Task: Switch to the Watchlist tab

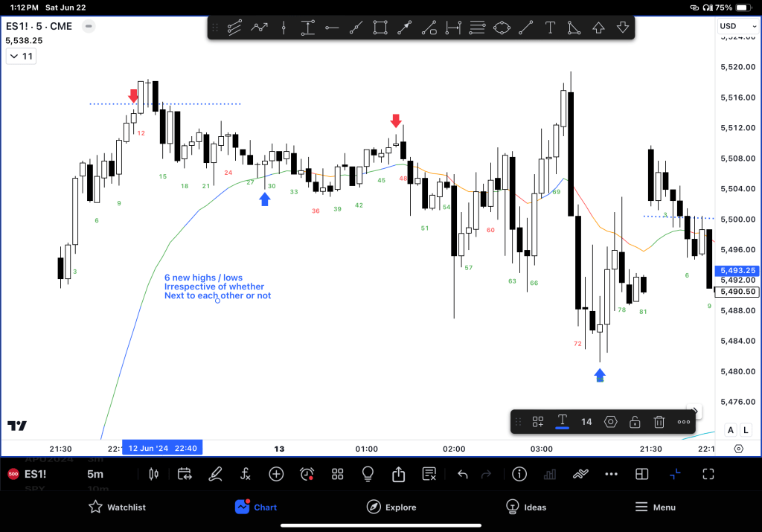Action: point(117,507)
